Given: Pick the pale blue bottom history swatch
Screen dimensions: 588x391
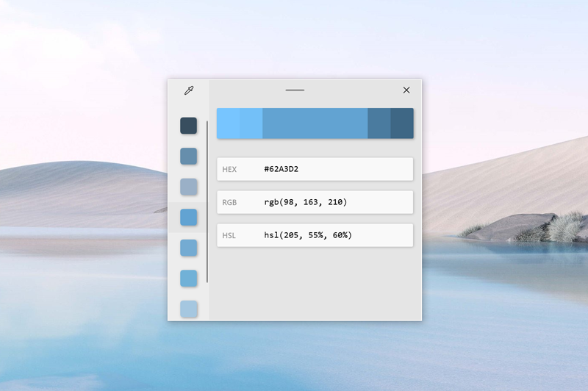Looking at the screenshot, I should [x=189, y=309].
